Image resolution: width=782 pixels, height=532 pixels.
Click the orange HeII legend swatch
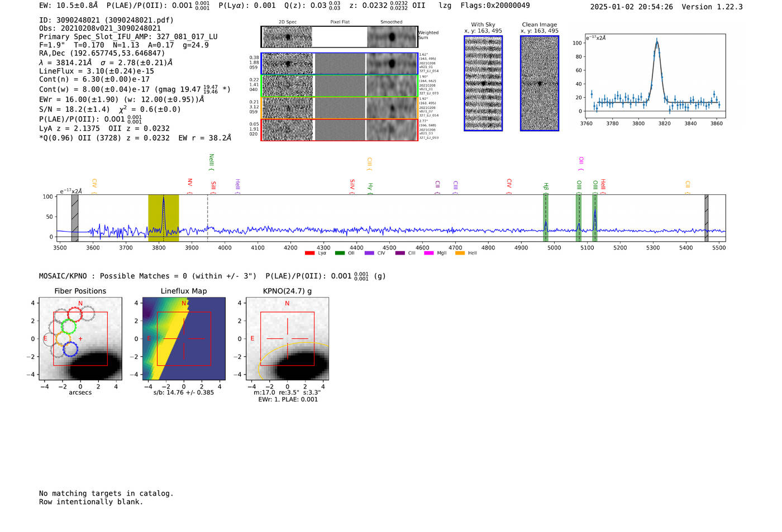(x=460, y=253)
